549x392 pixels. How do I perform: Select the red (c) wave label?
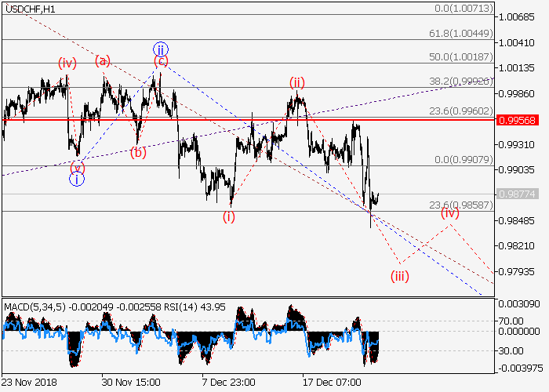(160, 61)
